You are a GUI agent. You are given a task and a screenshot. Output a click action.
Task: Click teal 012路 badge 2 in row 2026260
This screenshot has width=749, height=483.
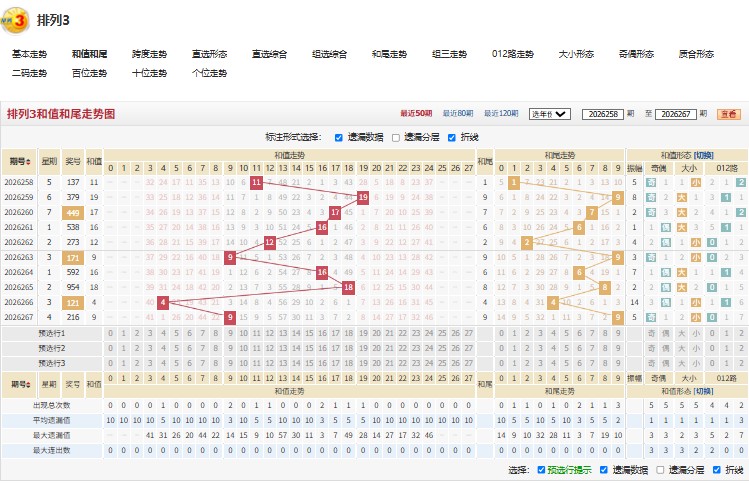(x=741, y=212)
